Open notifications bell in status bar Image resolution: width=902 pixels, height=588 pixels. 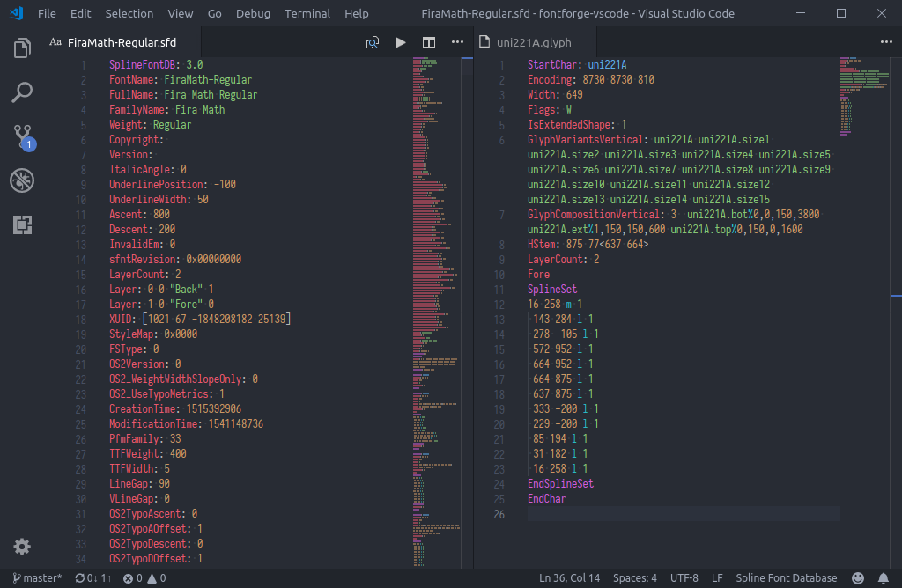pyautogui.click(x=883, y=577)
